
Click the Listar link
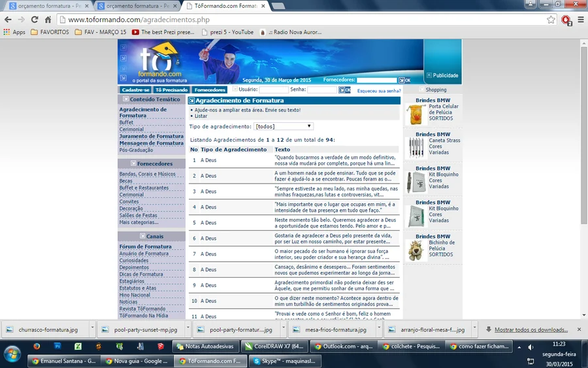(x=201, y=116)
